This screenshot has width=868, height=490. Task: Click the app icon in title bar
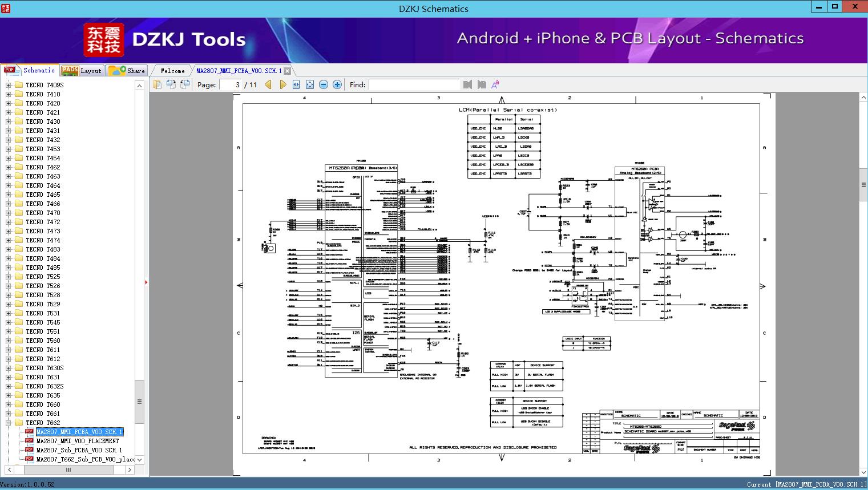point(6,8)
